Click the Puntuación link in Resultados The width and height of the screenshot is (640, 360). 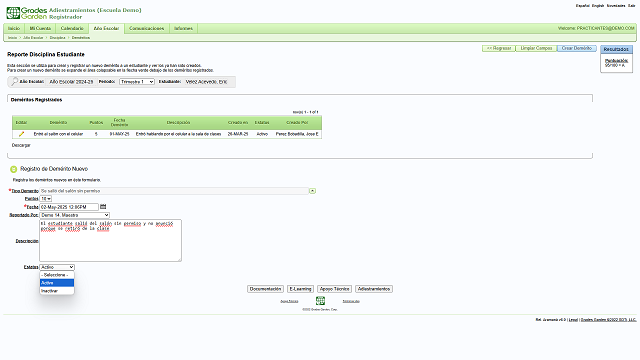(617, 61)
